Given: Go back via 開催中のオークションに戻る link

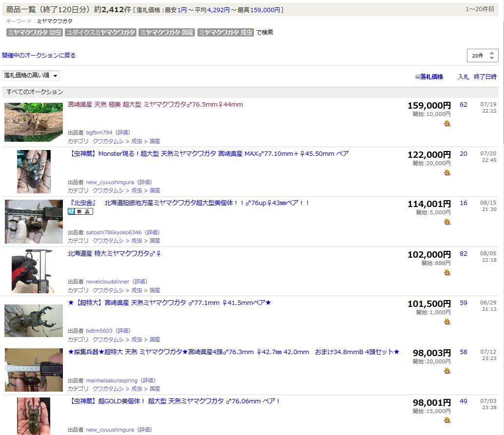Looking at the screenshot, I should 39,56.
